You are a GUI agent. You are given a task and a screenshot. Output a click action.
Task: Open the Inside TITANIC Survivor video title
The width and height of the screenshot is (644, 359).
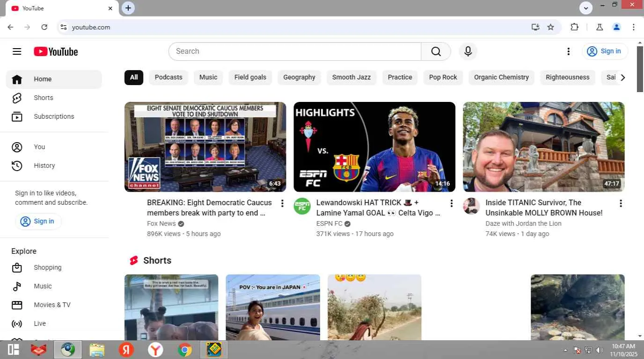tap(544, 208)
